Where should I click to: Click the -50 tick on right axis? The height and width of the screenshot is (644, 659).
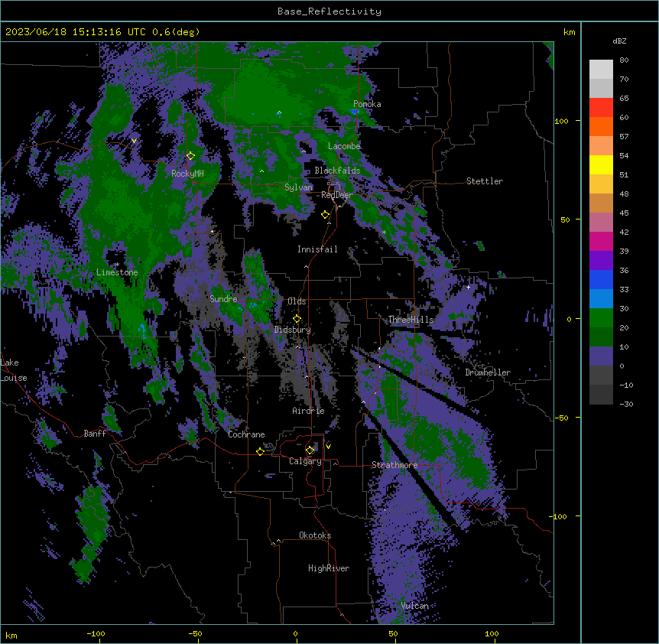coord(561,418)
